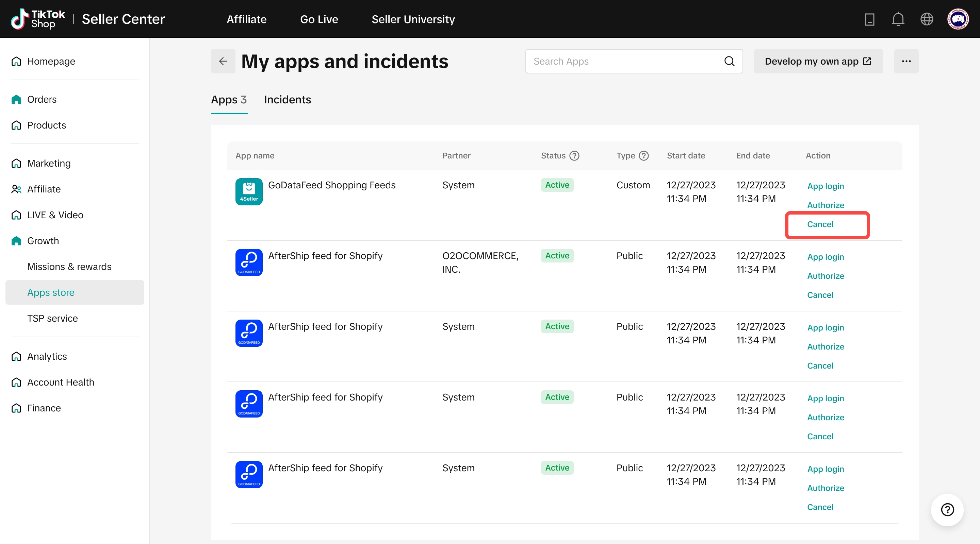Click the search magnifier icon
Image resolution: width=980 pixels, height=544 pixels.
pos(729,61)
